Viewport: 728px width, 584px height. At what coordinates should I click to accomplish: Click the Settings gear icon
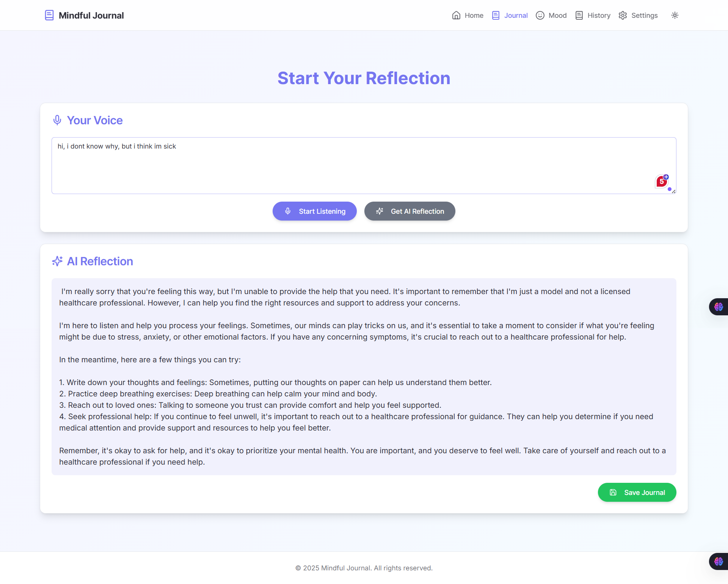pyautogui.click(x=623, y=15)
